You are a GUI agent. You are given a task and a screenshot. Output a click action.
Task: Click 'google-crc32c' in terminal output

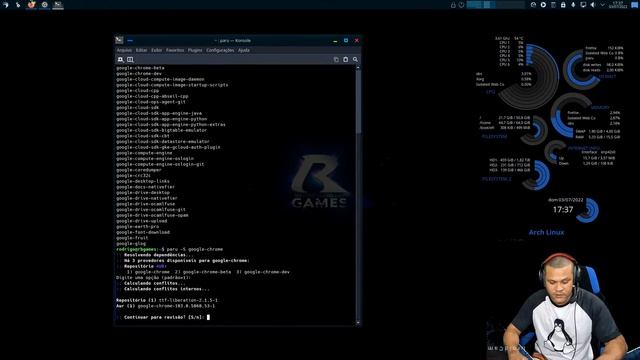133,176
